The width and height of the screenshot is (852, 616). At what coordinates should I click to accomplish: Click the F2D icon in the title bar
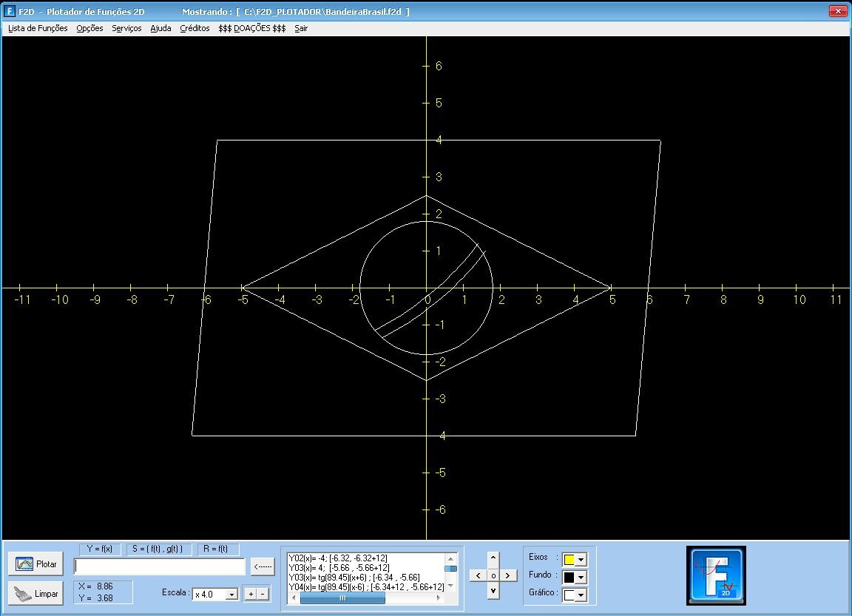point(10,11)
